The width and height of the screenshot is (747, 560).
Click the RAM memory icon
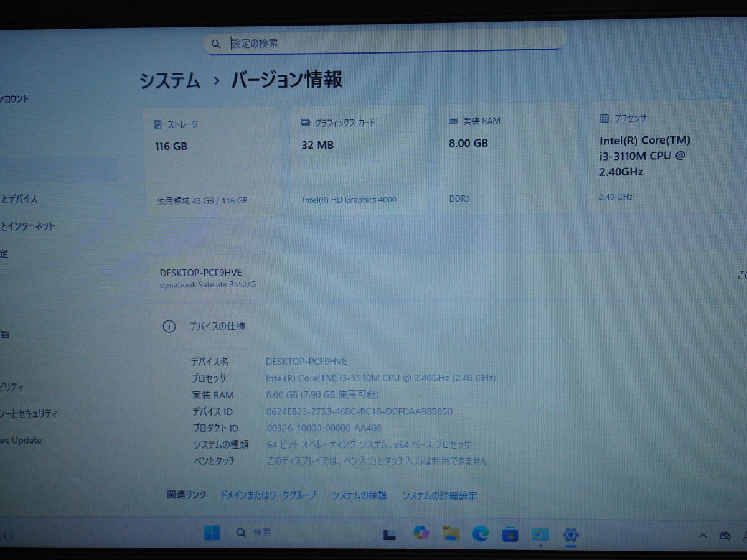[453, 121]
